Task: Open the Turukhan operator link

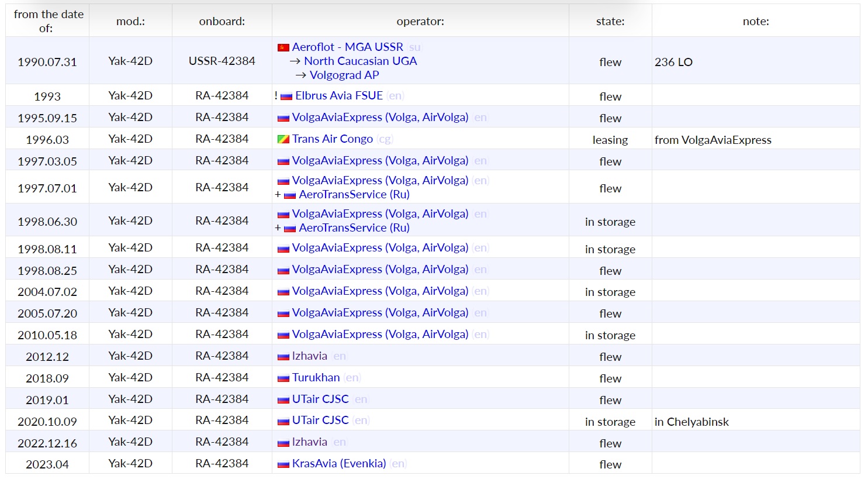Action: [316, 377]
